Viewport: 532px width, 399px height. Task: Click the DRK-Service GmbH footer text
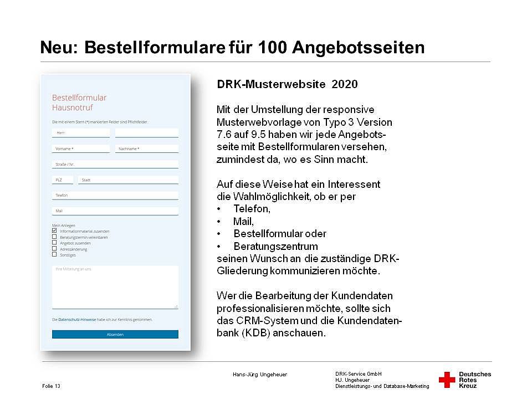(x=359, y=374)
